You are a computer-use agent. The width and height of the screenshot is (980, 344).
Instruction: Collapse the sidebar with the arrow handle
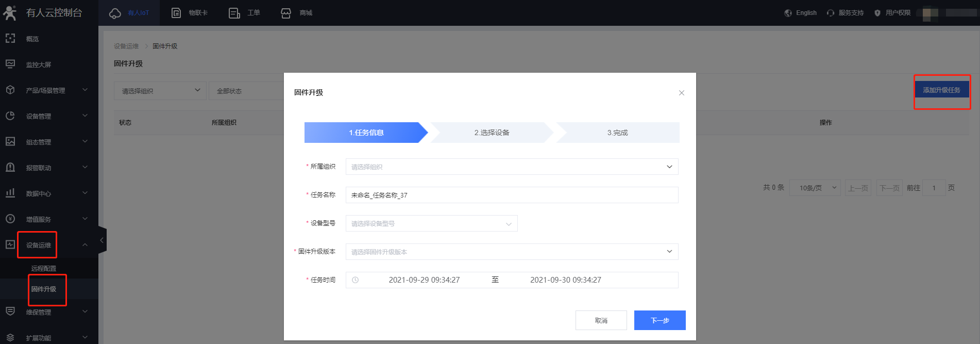[x=102, y=240]
